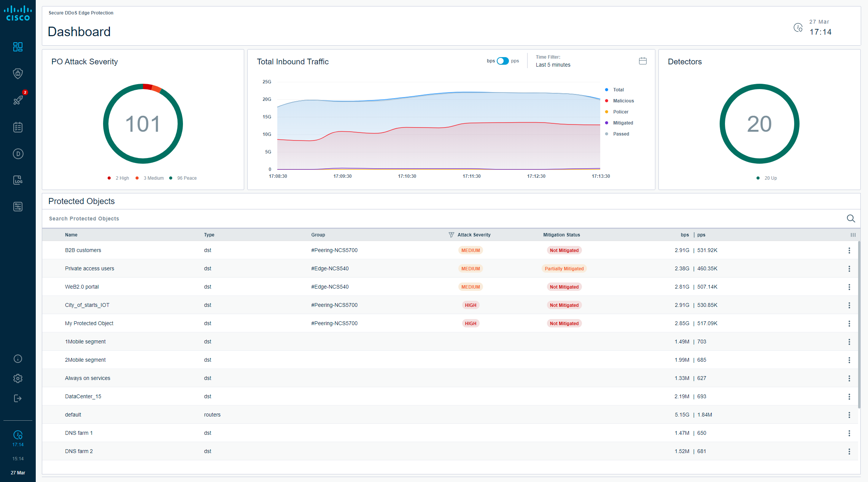Click the Protected Objects table scrollbar
The width and height of the screenshot is (868, 482).
(859, 325)
